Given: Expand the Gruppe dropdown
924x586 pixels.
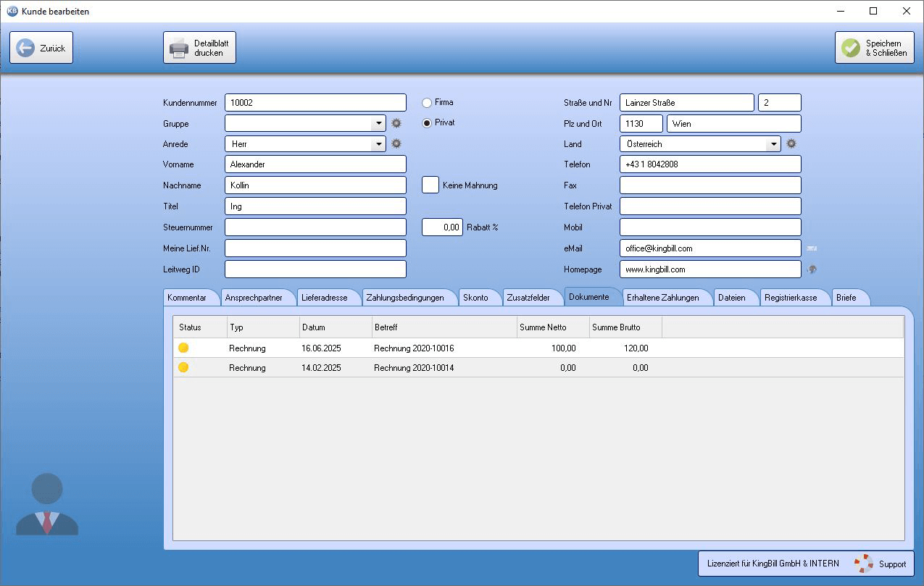Looking at the screenshot, I should (378, 123).
